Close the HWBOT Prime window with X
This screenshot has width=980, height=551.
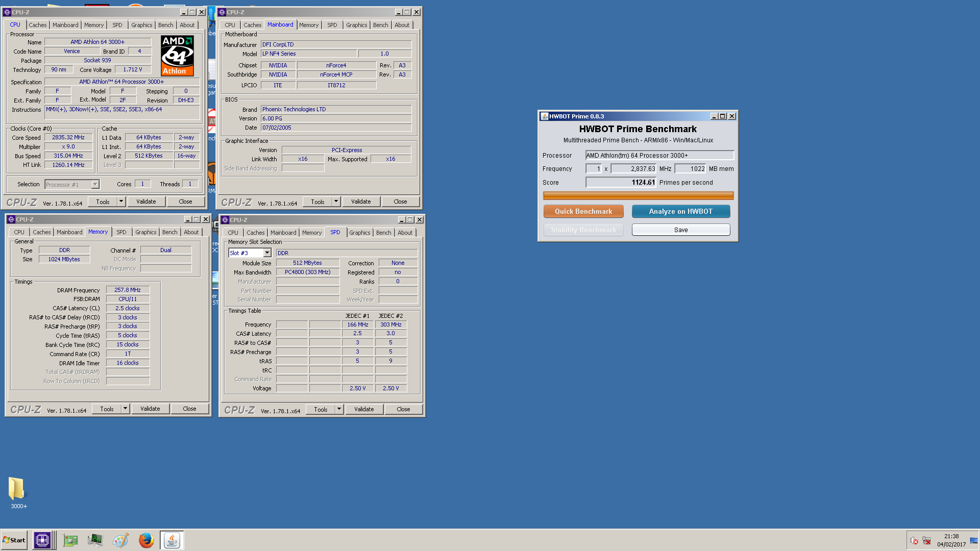(x=732, y=116)
